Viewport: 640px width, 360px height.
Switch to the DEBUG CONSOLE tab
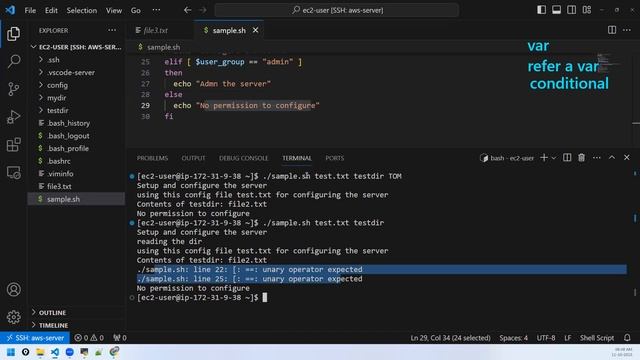coord(243,158)
